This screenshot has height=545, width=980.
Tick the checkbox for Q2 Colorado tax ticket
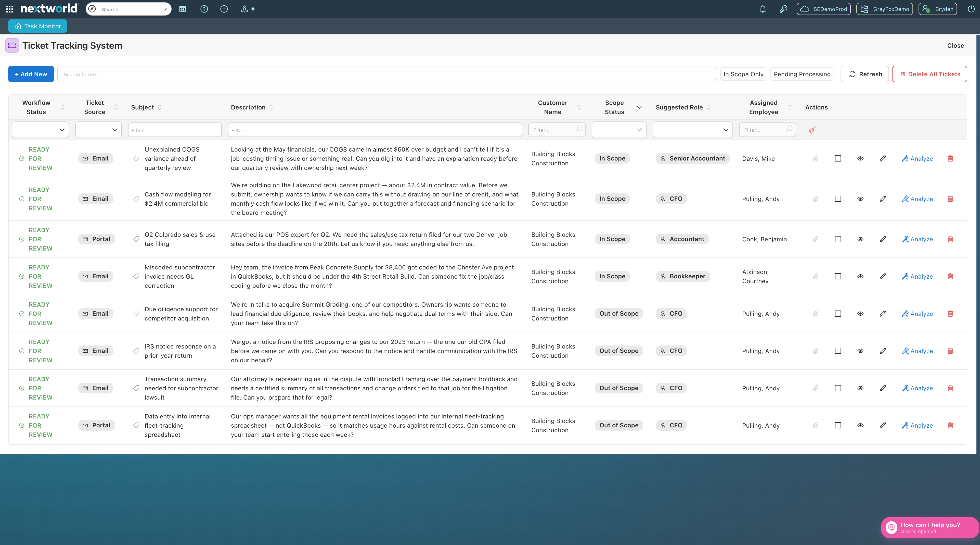(838, 239)
